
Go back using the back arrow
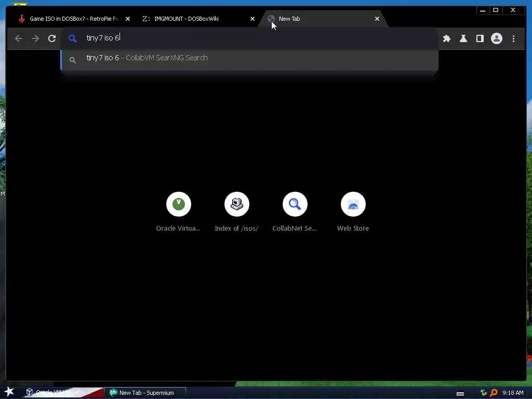19,38
